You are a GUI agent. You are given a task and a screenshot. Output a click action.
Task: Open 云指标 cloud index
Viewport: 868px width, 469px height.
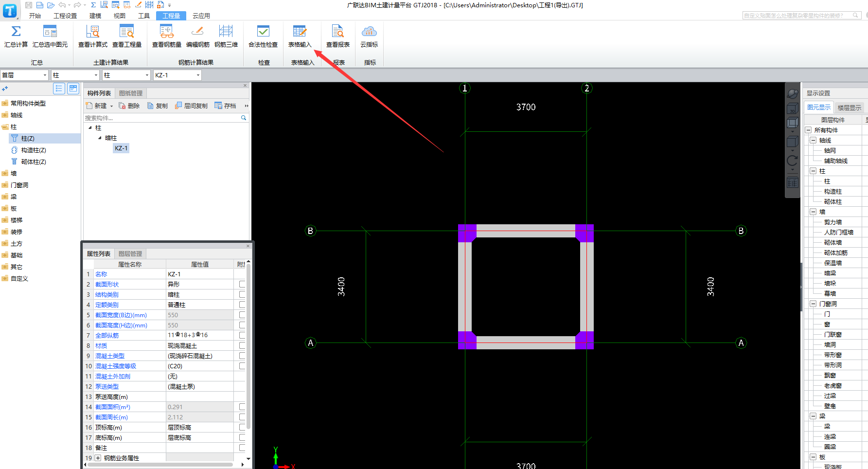(369, 36)
